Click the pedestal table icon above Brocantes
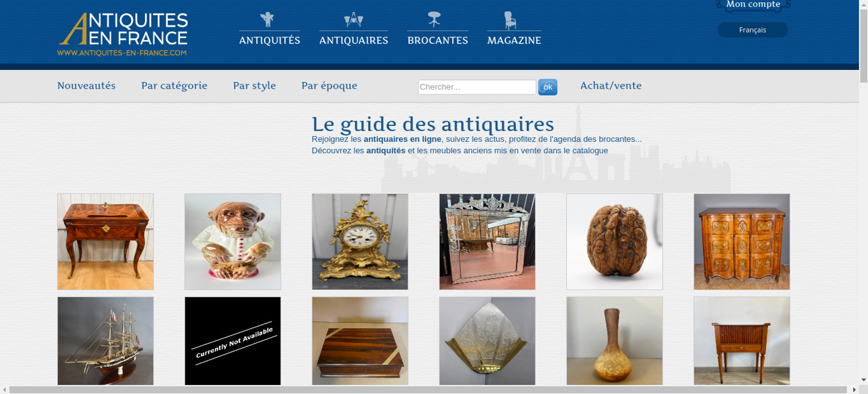This screenshot has width=868, height=394. click(434, 20)
